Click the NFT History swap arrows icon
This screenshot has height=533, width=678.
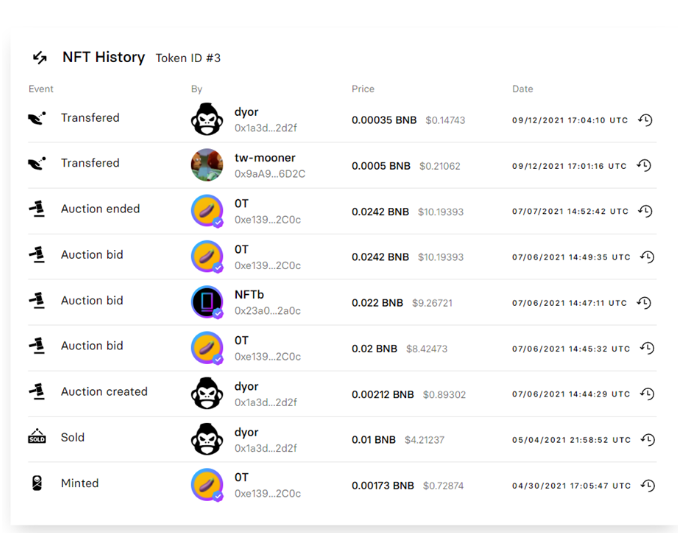(39, 58)
